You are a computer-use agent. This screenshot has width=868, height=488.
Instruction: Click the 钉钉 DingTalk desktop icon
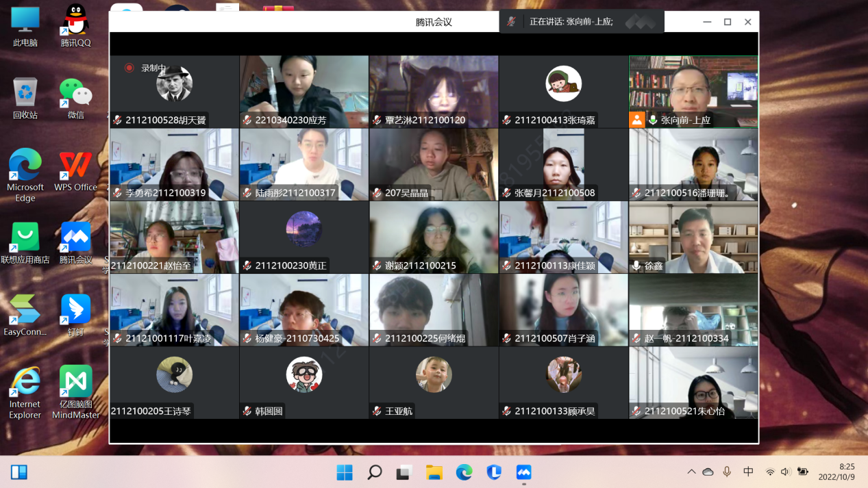click(x=75, y=311)
